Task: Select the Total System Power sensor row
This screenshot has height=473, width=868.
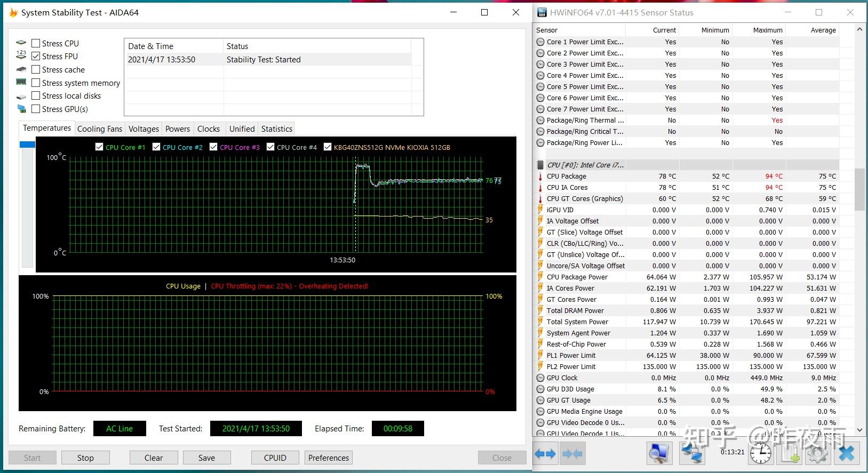Action: (x=687, y=322)
